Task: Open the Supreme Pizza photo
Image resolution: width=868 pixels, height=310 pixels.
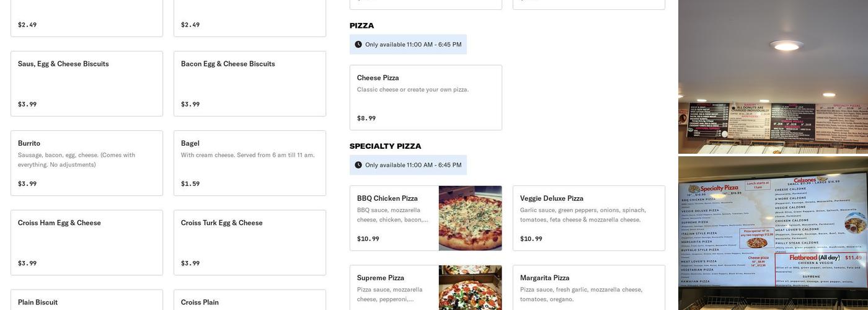Action: point(470,288)
